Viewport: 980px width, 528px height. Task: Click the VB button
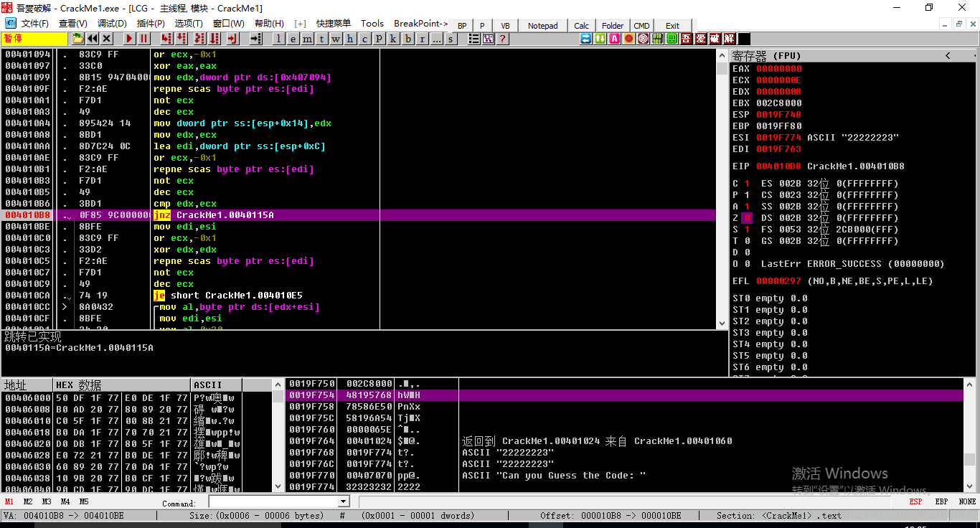coord(505,25)
